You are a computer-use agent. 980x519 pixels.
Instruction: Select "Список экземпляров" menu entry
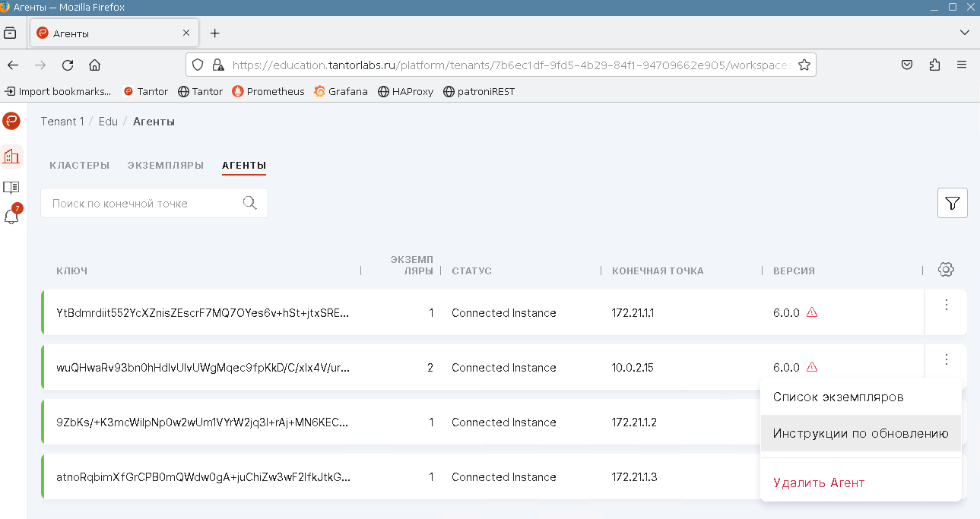click(838, 397)
